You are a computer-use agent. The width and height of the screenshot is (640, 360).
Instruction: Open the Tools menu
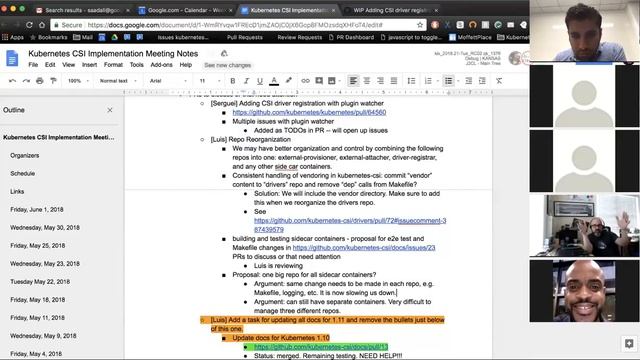[x=137, y=65]
